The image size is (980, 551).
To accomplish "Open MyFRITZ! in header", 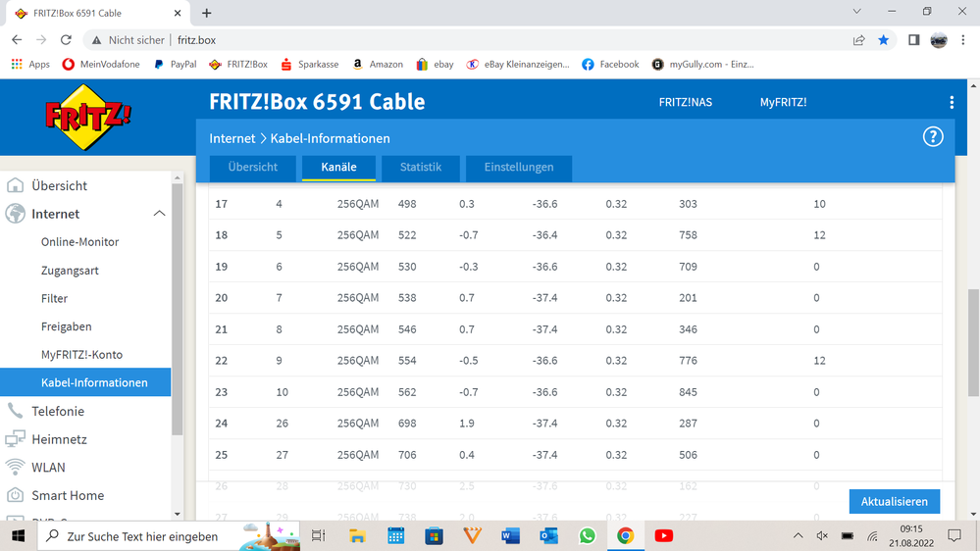I will tap(783, 102).
